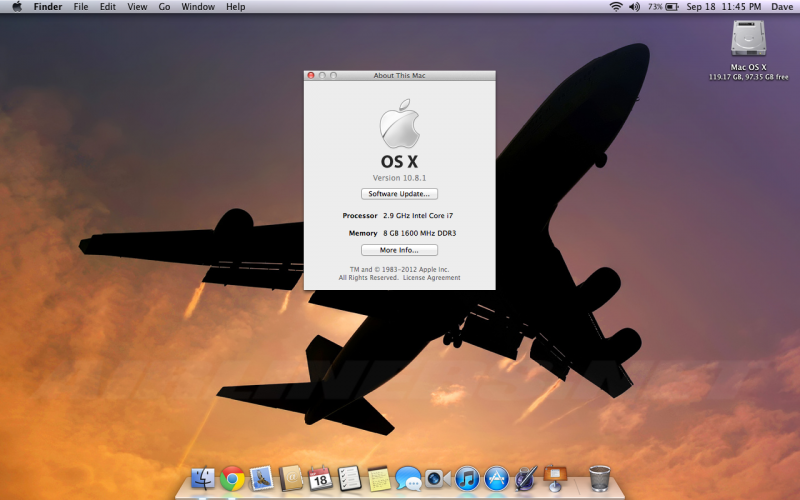Click the Version 10.8.1 text

399,178
